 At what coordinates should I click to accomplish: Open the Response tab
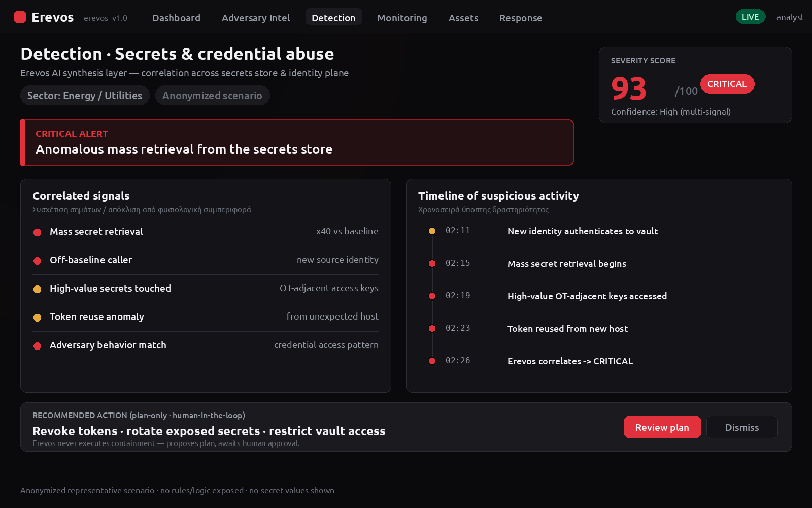pos(521,18)
